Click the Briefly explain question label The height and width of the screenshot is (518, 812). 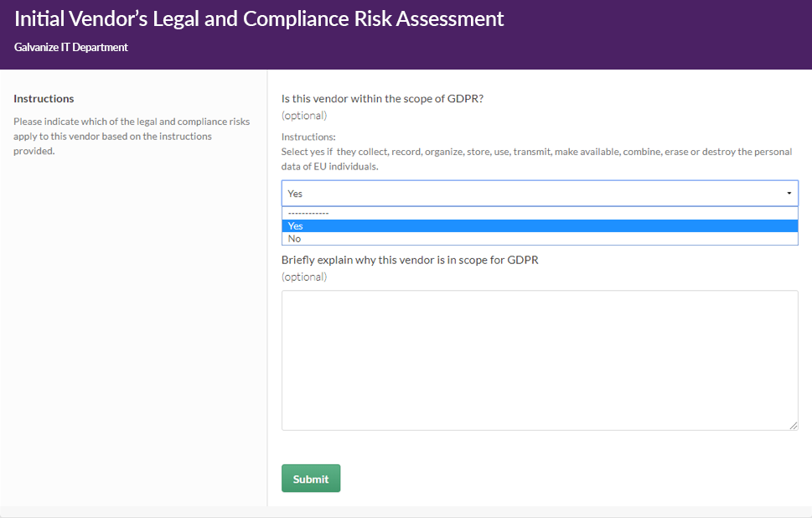pyautogui.click(x=410, y=260)
